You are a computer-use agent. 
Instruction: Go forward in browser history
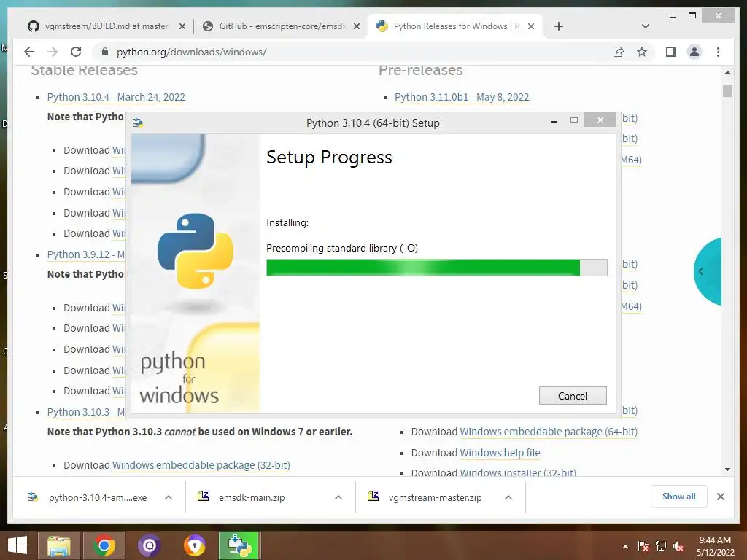pyautogui.click(x=53, y=52)
